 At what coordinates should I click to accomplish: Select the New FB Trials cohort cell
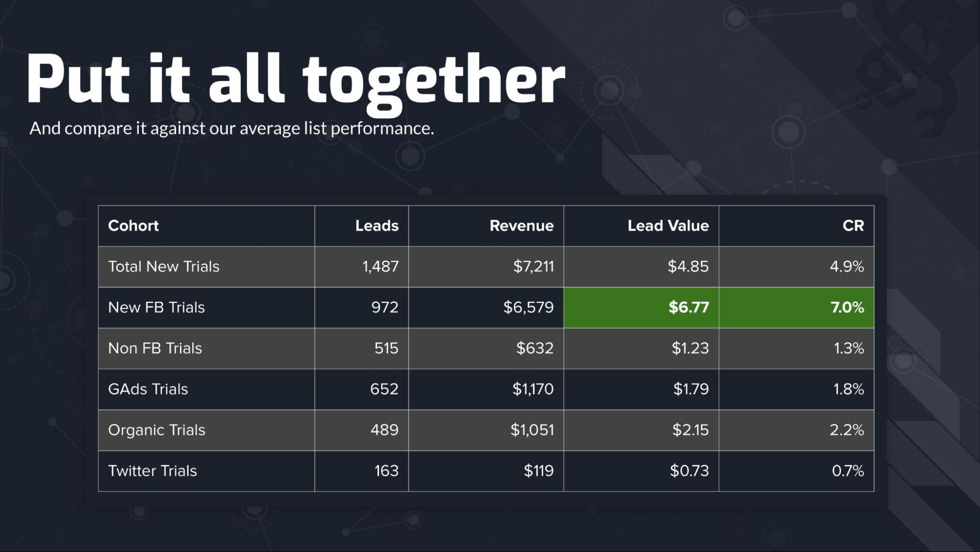click(x=156, y=307)
